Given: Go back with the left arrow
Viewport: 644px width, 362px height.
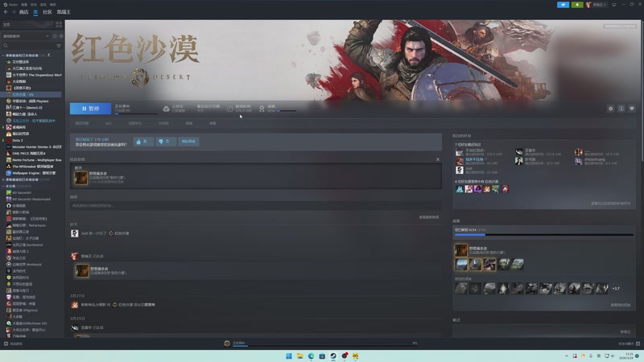Looking at the screenshot, I should [x=6, y=12].
